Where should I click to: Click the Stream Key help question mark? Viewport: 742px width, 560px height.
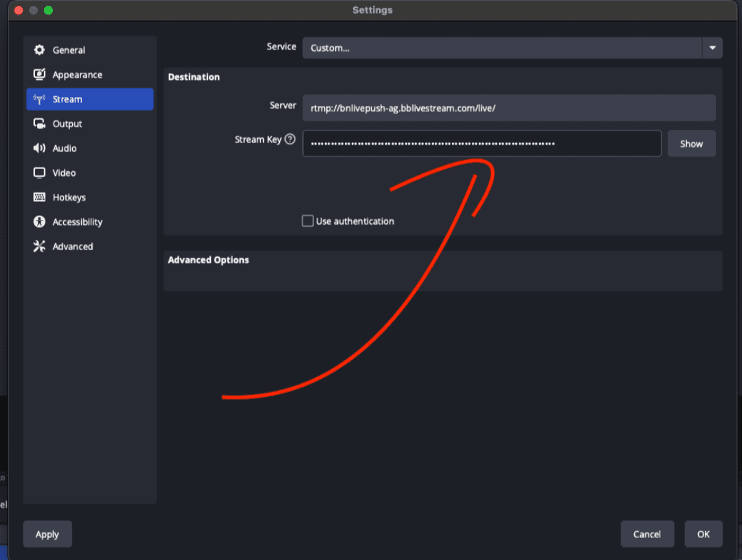tap(290, 139)
